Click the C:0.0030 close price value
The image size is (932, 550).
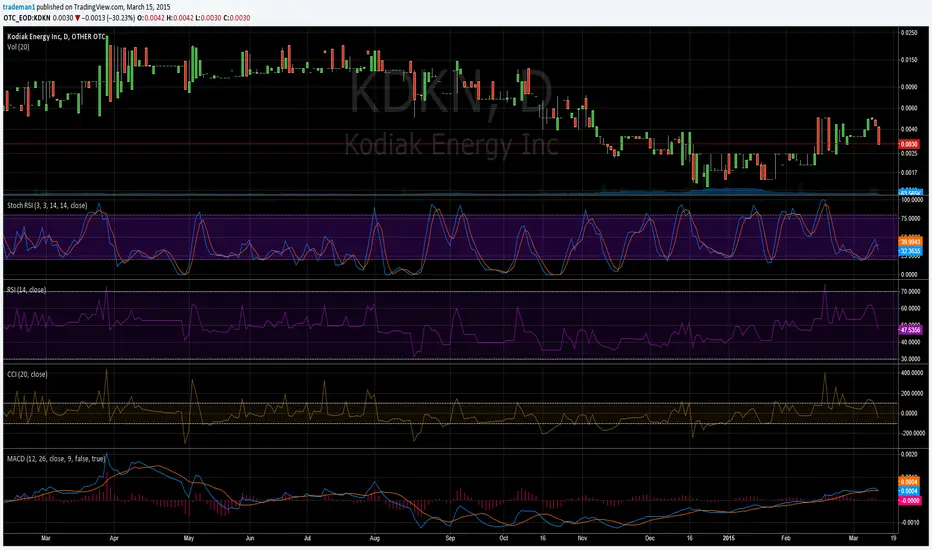point(237,18)
